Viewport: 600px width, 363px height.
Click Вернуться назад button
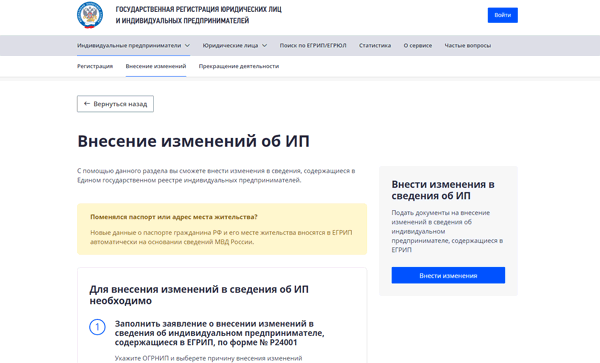(115, 104)
